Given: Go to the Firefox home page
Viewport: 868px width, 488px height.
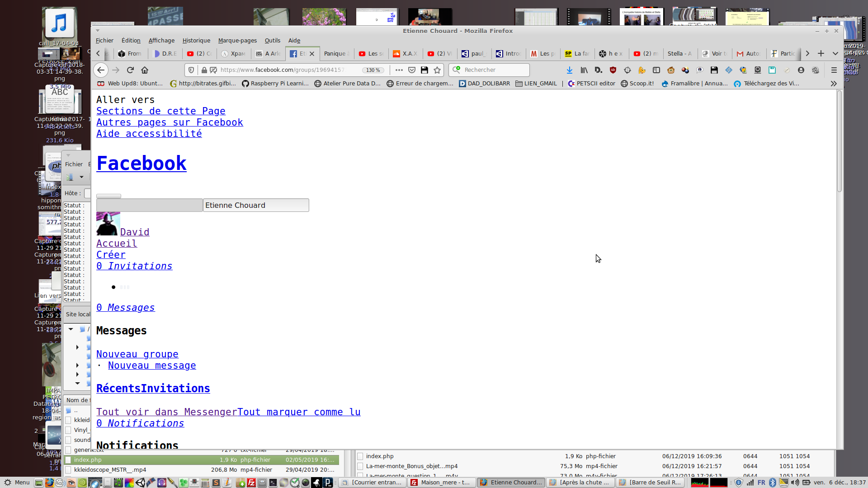Looking at the screenshot, I should [145, 70].
